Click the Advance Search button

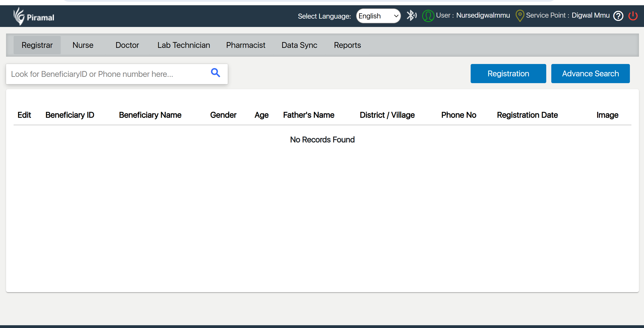590,74
